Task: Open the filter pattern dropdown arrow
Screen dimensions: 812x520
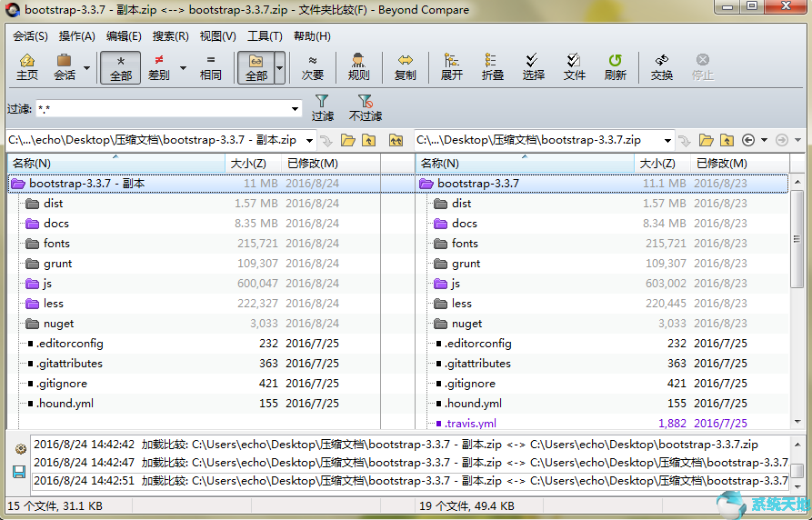Action: (296, 109)
